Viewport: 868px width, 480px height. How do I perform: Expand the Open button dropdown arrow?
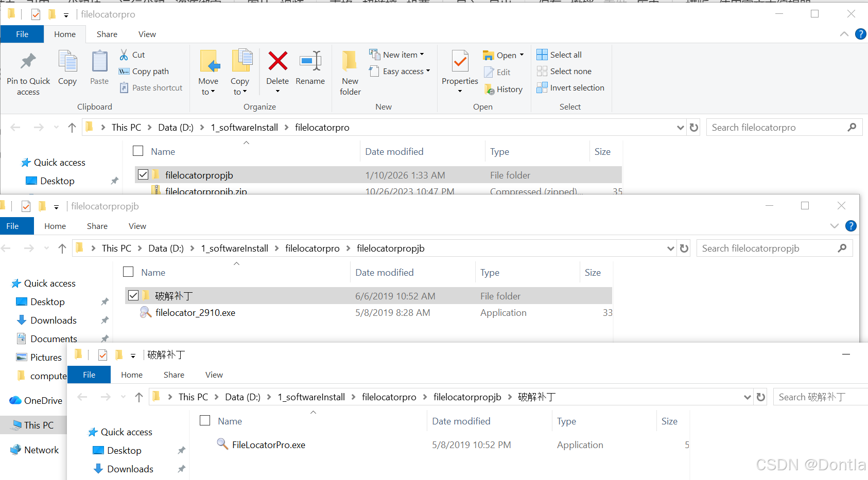coord(521,54)
